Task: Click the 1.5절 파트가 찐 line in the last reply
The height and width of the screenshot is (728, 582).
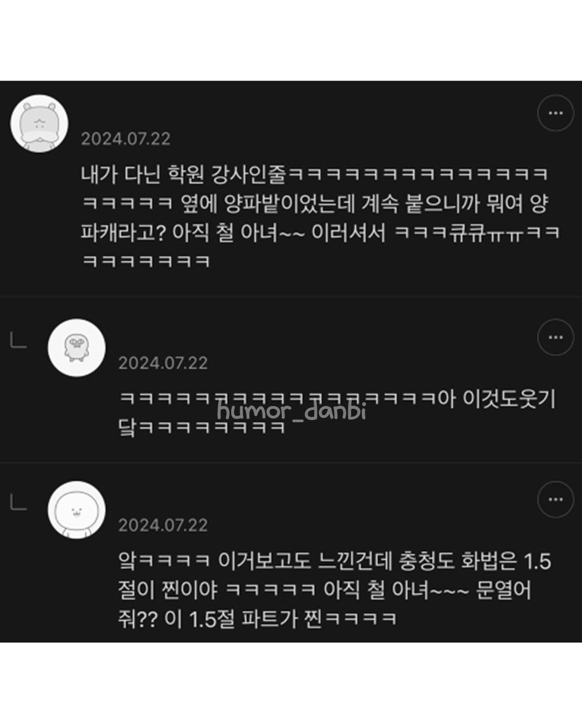Action: [x=258, y=619]
